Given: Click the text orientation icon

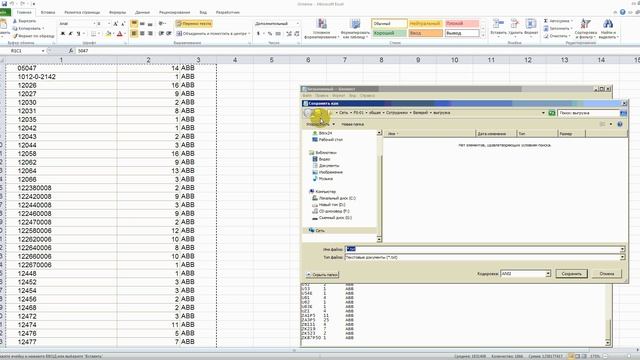Looking at the screenshot, I should point(162,24).
